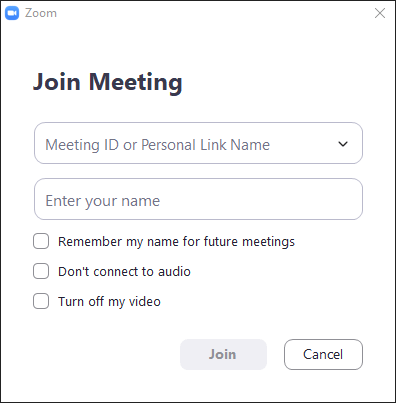The width and height of the screenshot is (396, 403).
Task: Click the Join Meeting heading
Action: tap(108, 82)
